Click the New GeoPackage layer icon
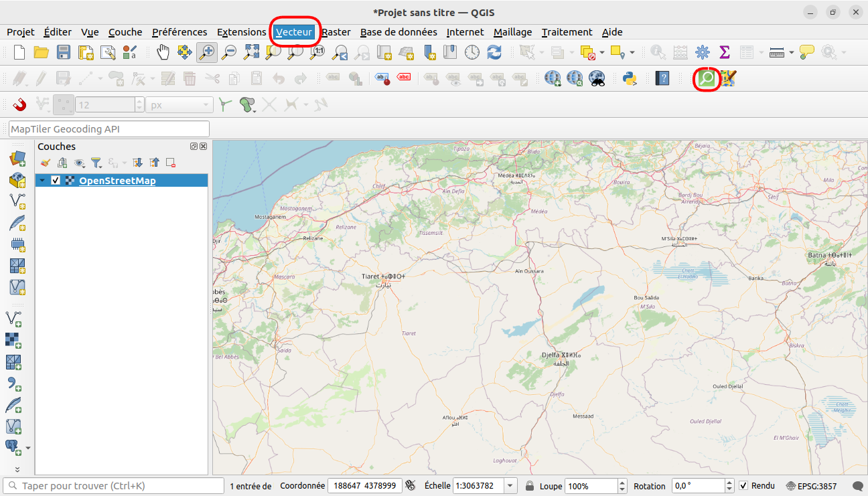The width and height of the screenshot is (868, 496). click(x=17, y=180)
